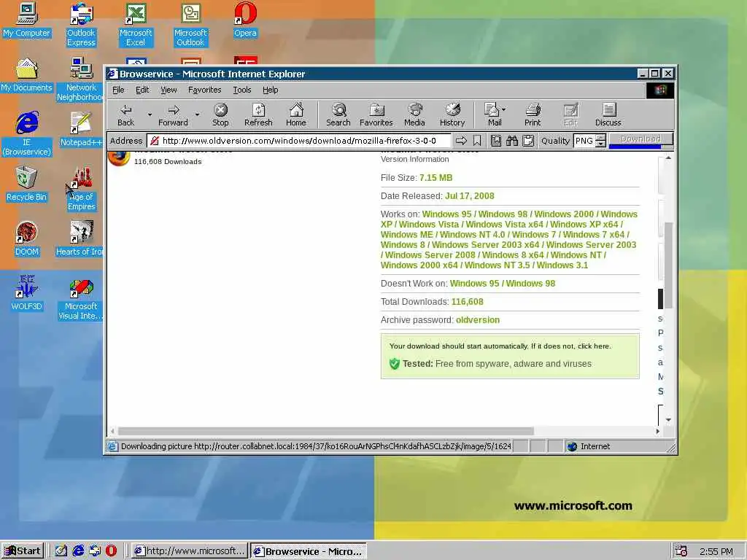Viewport: 747px width, 560px height.
Task: Click the 'click here' download link text
Action: click(x=594, y=346)
